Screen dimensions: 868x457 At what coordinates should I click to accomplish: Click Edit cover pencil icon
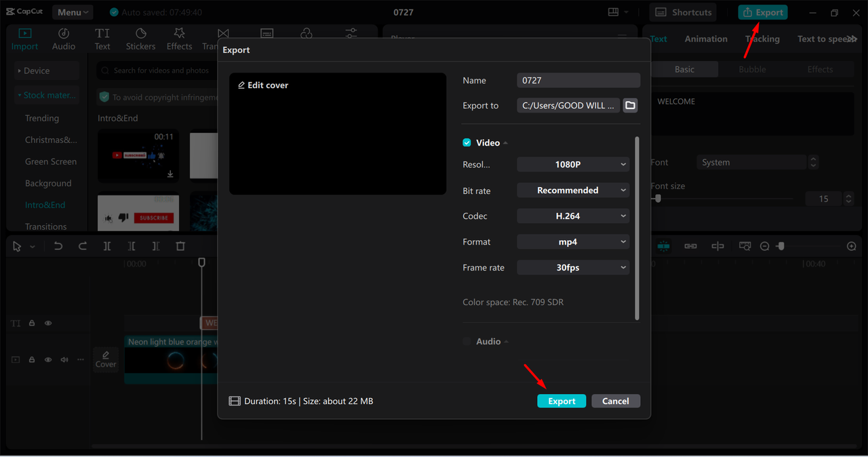coord(241,85)
